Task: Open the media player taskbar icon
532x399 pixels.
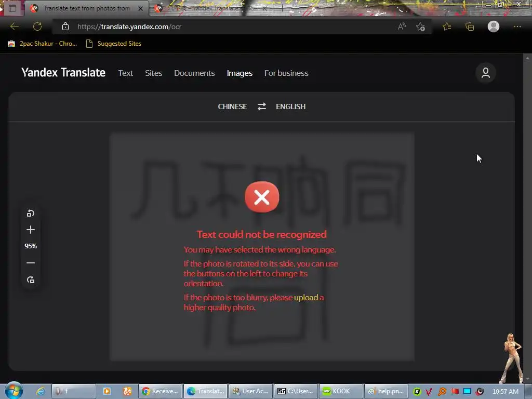Action: pos(107,391)
